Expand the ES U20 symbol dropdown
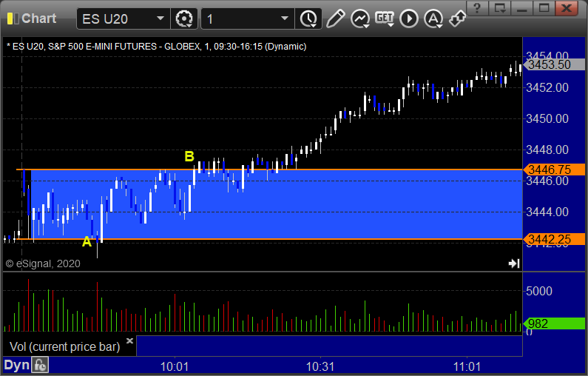The width and height of the screenshot is (588, 376). (160, 19)
